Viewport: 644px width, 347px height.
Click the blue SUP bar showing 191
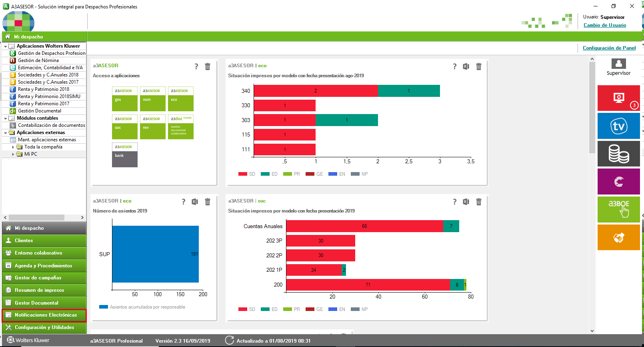coord(156,254)
